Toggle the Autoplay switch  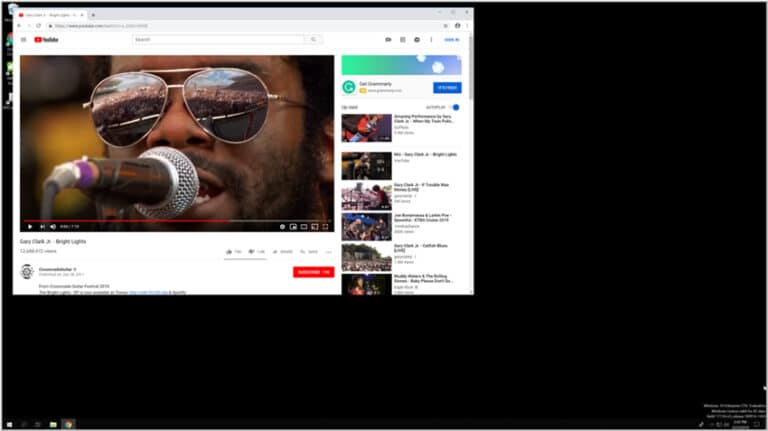454,107
